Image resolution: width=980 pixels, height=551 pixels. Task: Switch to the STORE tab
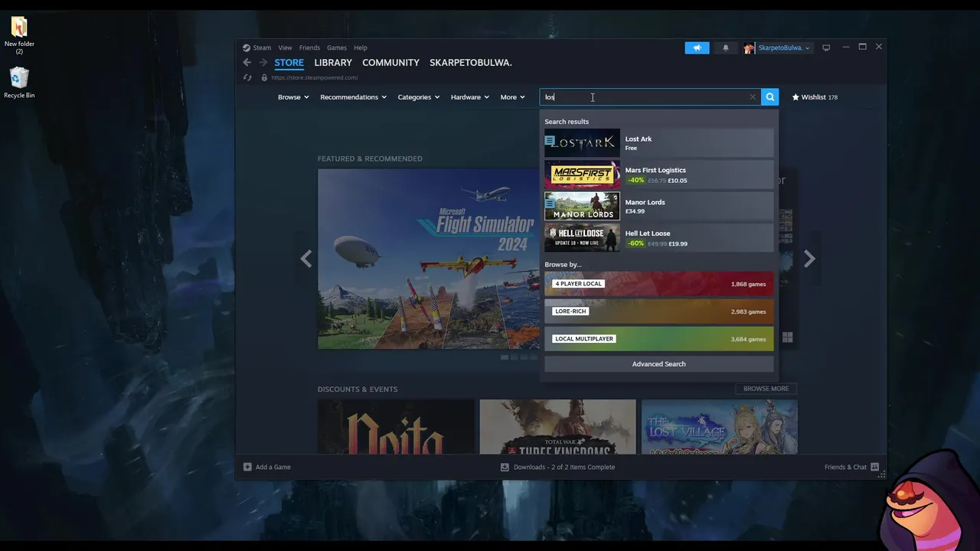(x=289, y=63)
